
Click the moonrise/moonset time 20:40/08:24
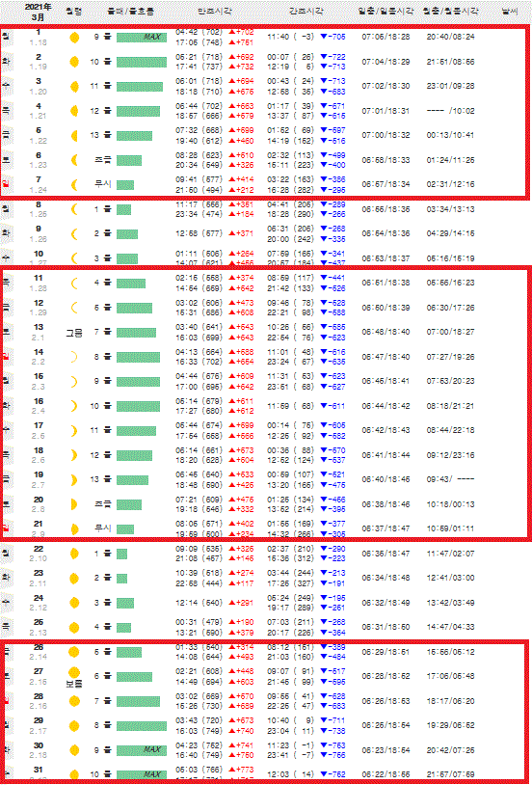(450, 37)
